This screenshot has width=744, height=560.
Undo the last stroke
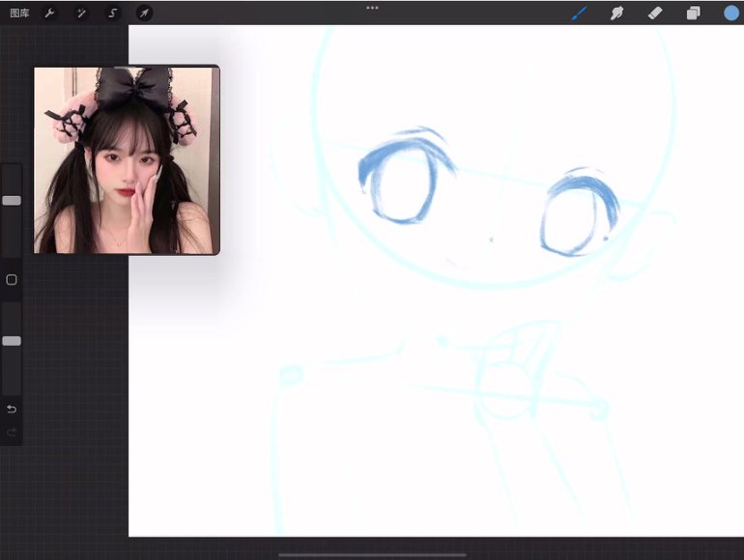[12, 409]
